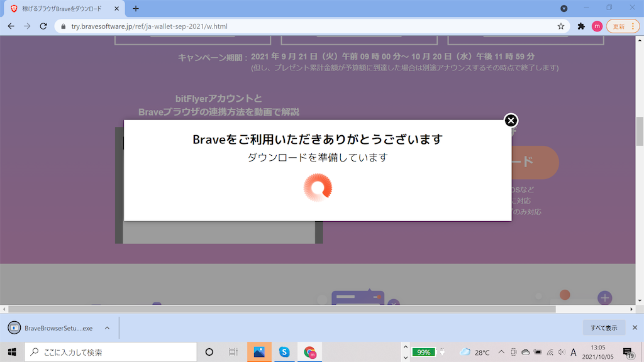Open the profile avatar 'm'

point(597,26)
